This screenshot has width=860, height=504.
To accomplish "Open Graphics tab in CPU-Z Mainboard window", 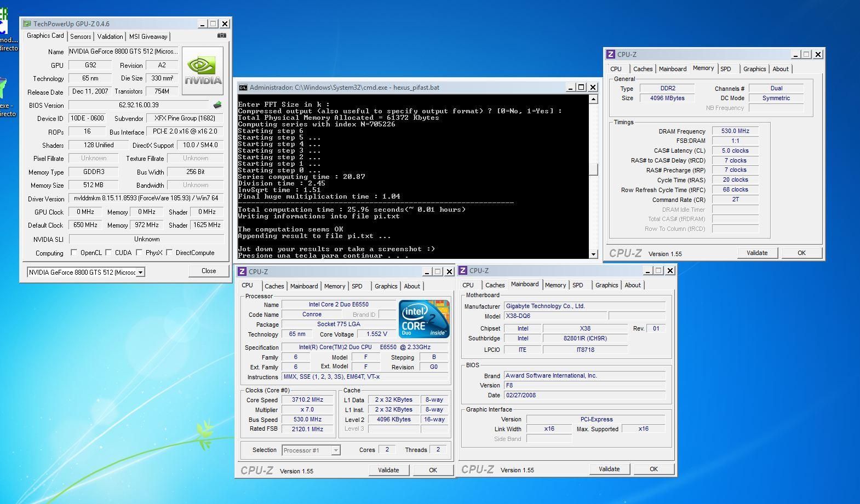I will (607, 285).
